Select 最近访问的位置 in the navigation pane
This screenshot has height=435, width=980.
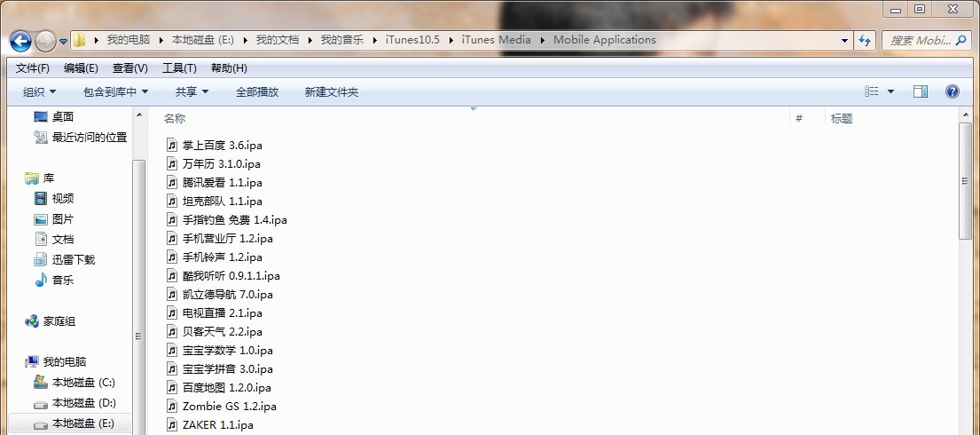point(90,137)
